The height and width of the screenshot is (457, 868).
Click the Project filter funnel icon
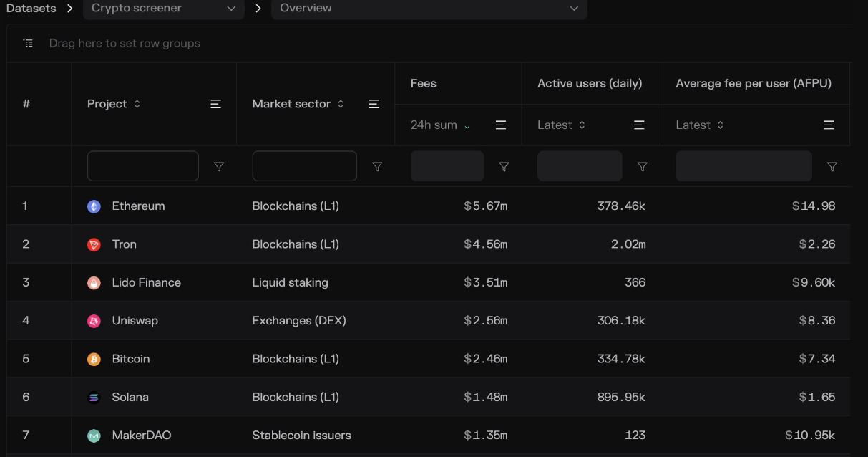coord(219,166)
